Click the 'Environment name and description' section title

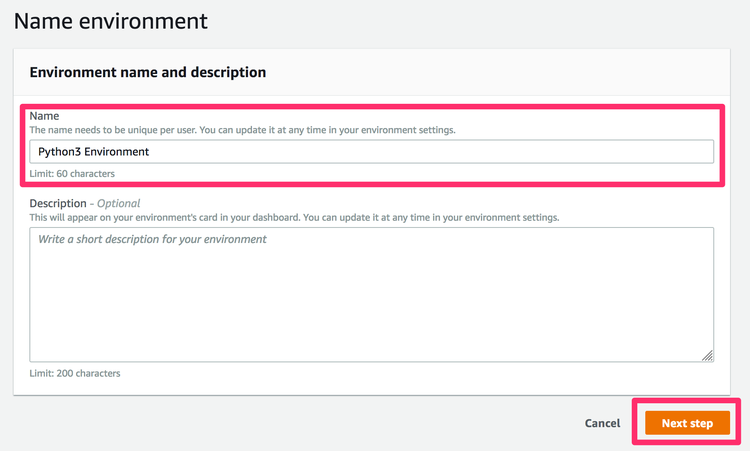tap(148, 72)
